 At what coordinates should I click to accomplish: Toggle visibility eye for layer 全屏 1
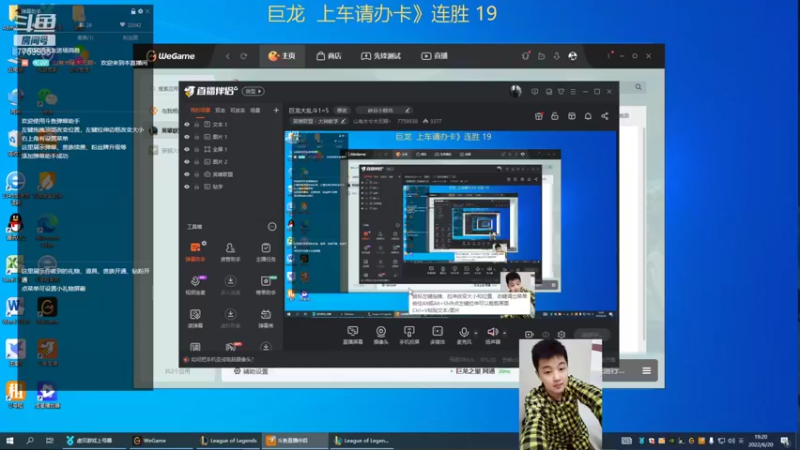[187, 149]
